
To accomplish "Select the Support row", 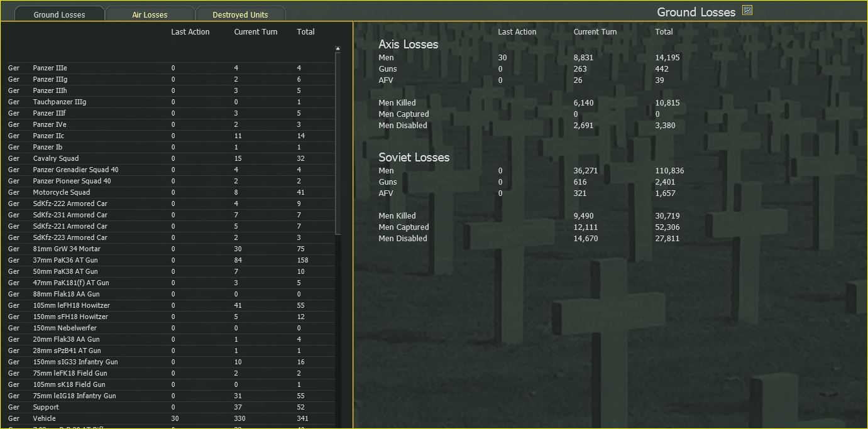I will [170, 407].
